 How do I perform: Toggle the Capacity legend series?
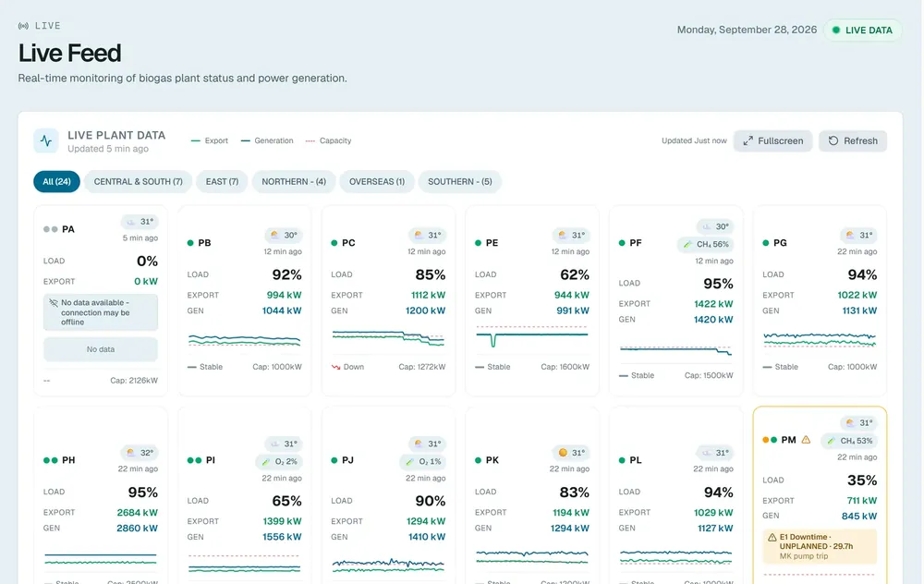[x=328, y=140]
